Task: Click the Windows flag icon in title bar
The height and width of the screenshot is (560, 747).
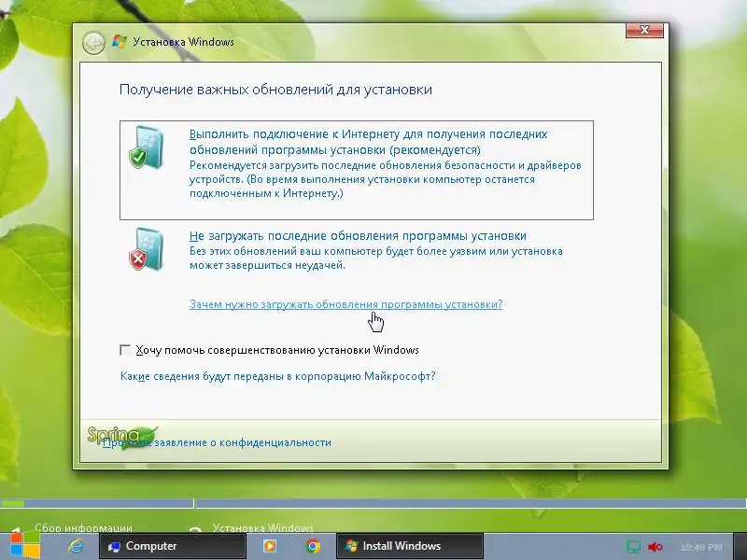Action: [x=120, y=41]
